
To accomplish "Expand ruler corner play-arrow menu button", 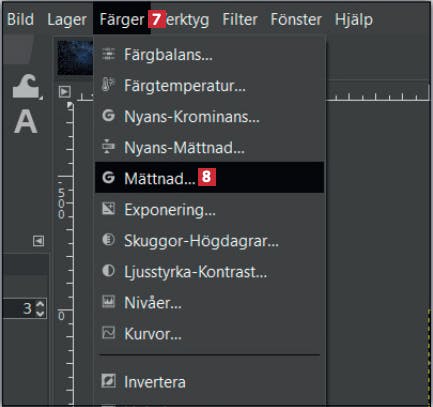I will click(65, 92).
